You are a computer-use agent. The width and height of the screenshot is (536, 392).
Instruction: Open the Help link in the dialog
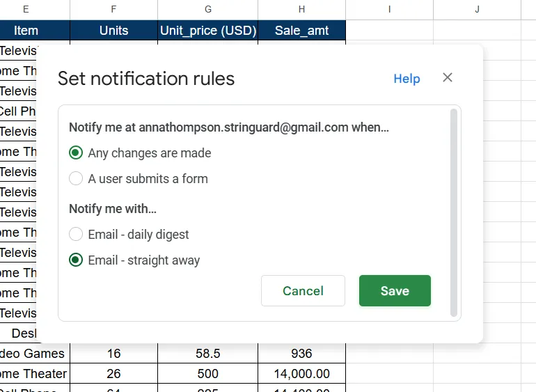pos(407,79)
